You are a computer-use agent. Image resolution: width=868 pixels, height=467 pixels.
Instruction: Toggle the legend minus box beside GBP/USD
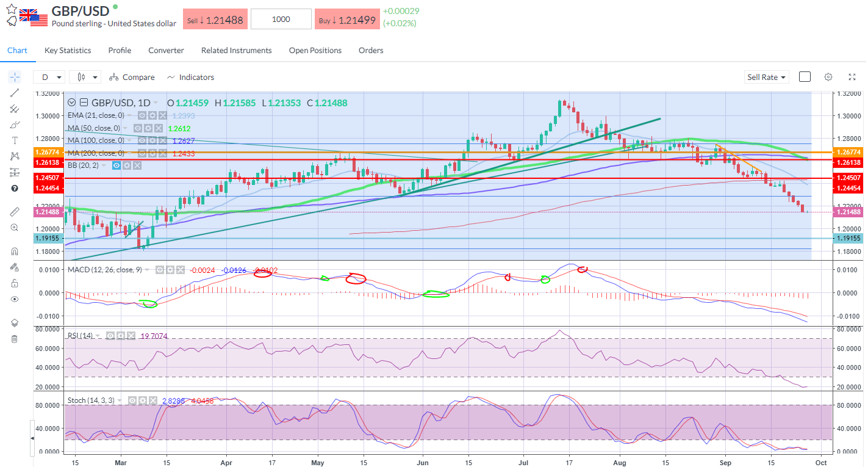pyautogui.click(x=84, y=103)
